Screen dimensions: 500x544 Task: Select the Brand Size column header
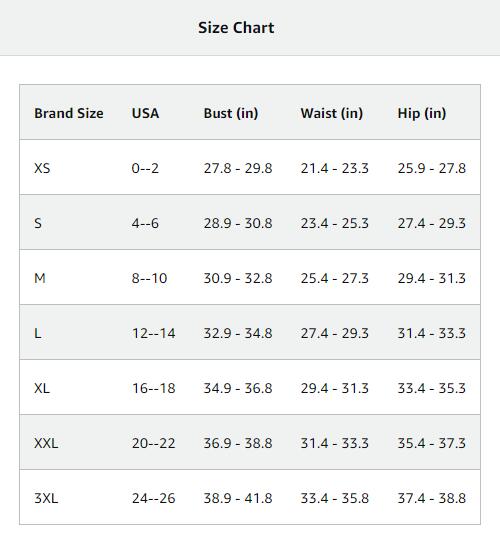[x=69, y=113]
